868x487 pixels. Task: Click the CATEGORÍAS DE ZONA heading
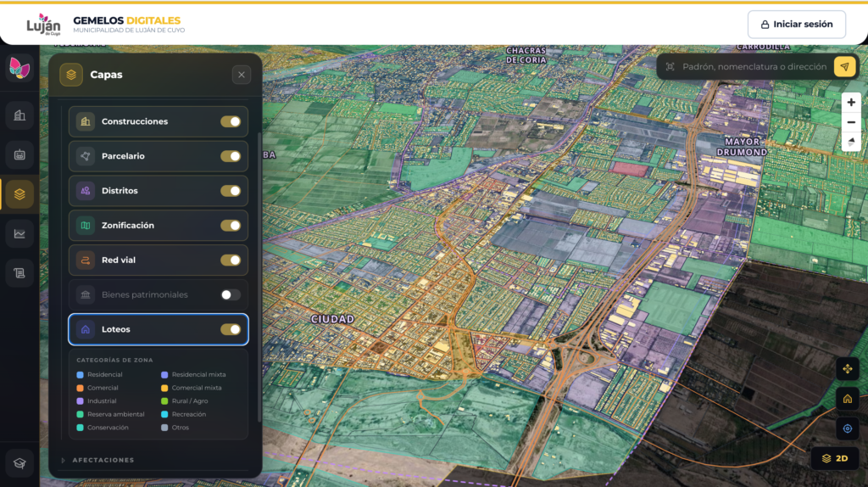click(114, 360)
